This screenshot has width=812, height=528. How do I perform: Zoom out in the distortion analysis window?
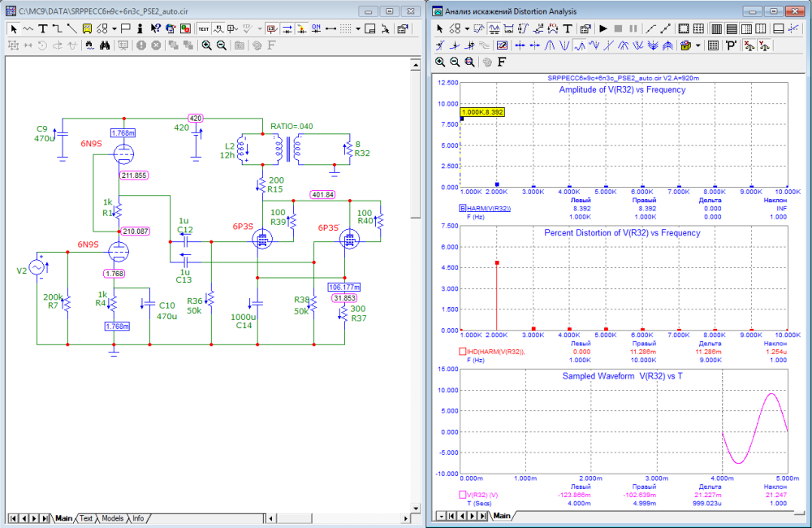tap(455, 62)
